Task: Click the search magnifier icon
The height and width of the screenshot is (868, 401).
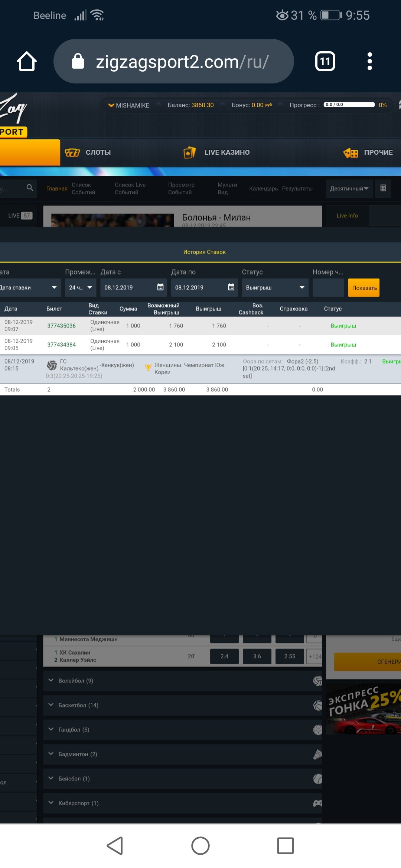Action: pos(30,188)
